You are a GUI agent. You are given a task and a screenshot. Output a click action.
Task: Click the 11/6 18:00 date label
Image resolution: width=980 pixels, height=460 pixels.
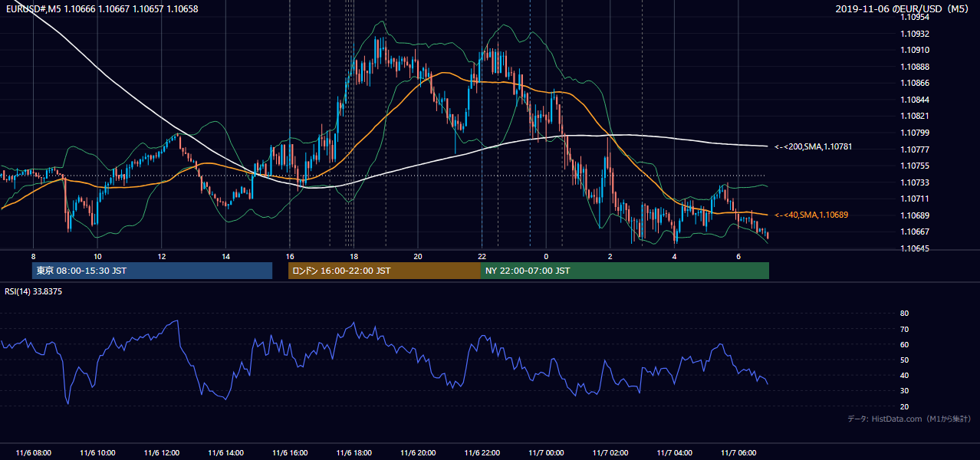point(354,453)
